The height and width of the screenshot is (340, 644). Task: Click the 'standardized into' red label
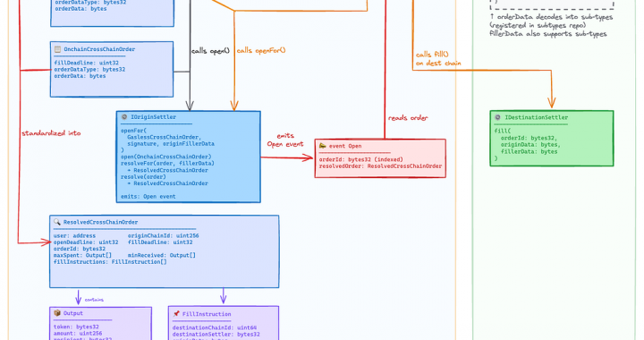pos(51,133)
